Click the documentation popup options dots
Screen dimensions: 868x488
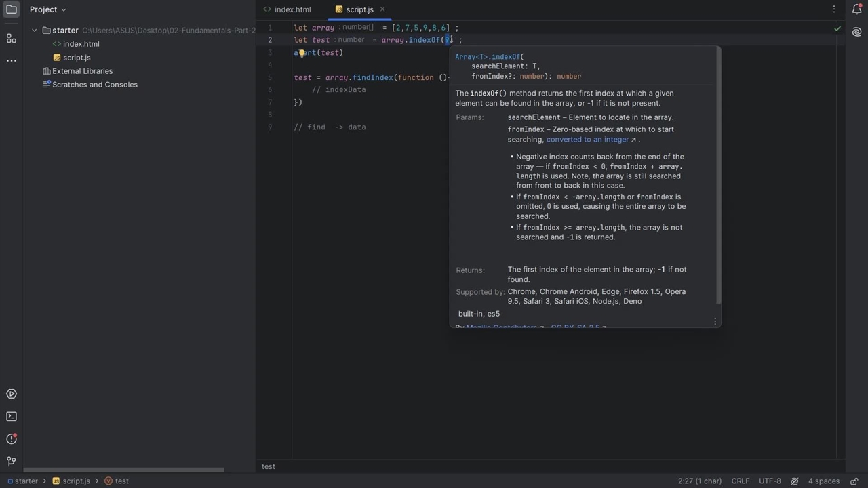coord(715,321)
